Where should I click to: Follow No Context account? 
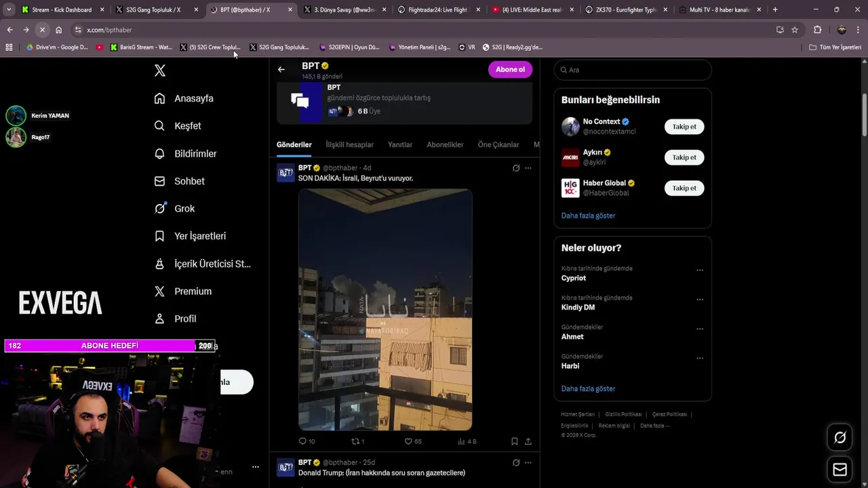tap(684, 127)
